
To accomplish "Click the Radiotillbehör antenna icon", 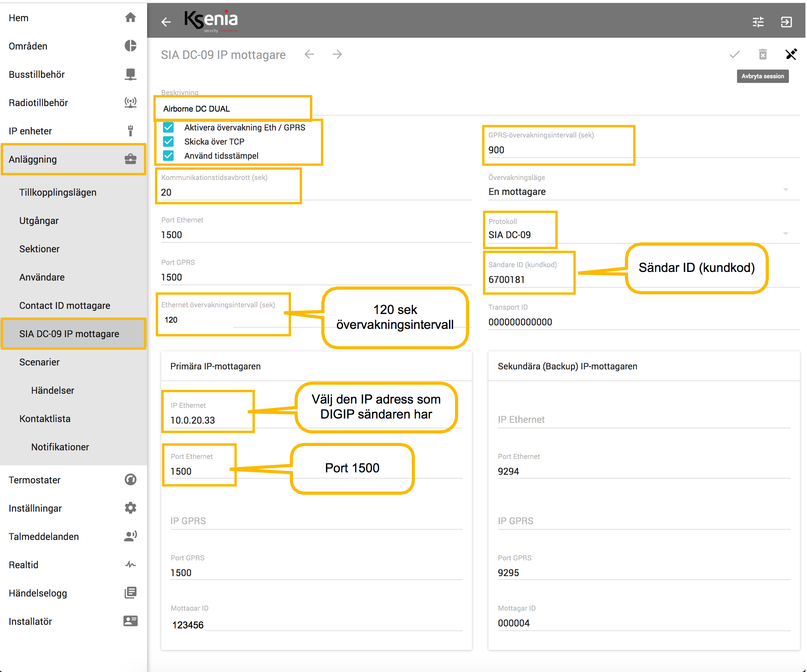I will pyautogui.click(x=131, y=103).
